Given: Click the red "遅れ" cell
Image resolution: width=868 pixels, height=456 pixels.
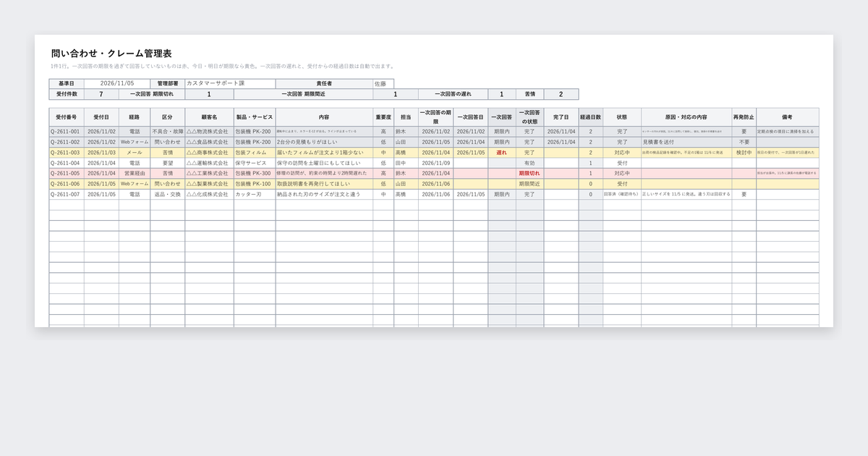Looking at the screenshot, I should point(502,153).
